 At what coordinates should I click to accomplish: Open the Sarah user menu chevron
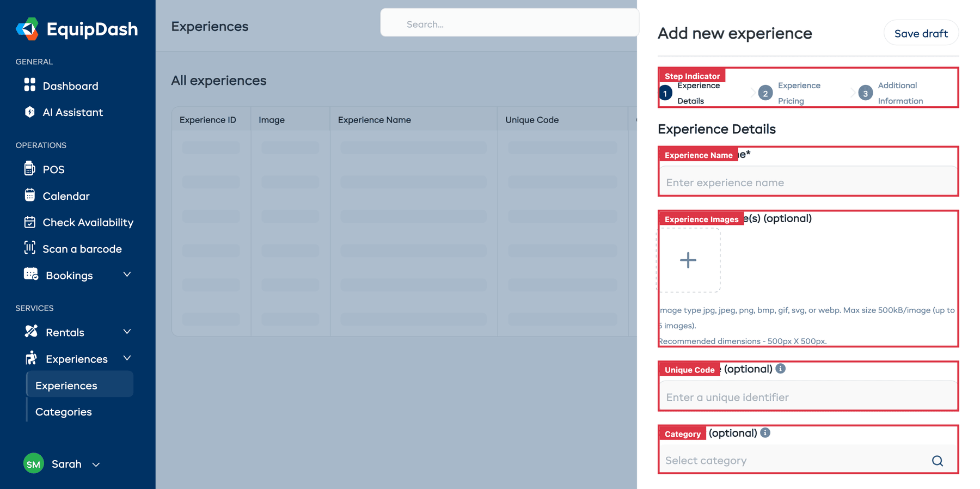coord(96,464)
